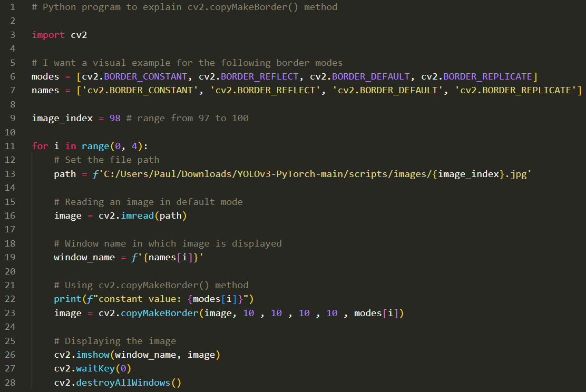This screenshot has height=392, width=586.
Task: Click the 'cv2.BORDER_CONSTANT' string in names list
Action: tap(140, 91)
